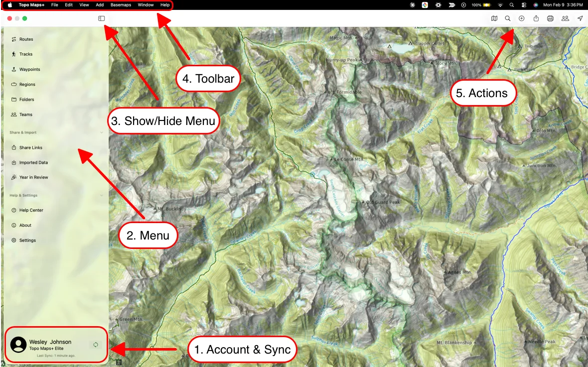Click the location arrow toolbar icon
This screenshot has height=367, width=588.
pos(580,18)
